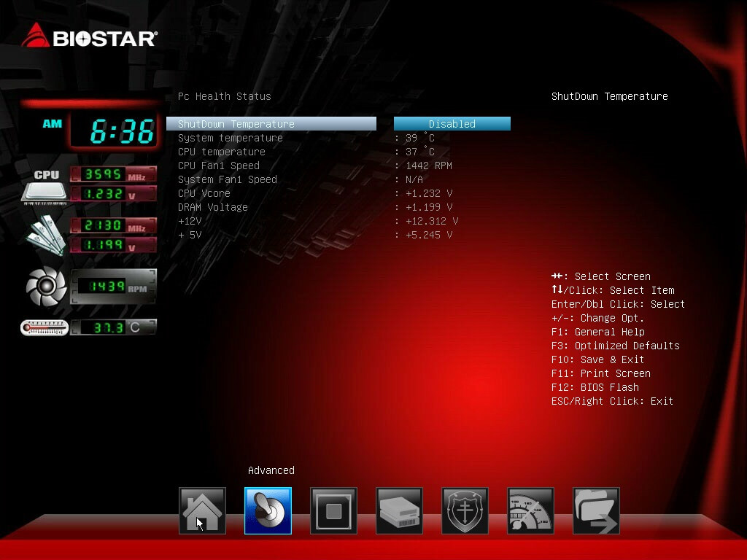This screenshot has height=560, width=747.
Task: Open the ShutDown Temperature Disabled option
Action: tap(452, 124)
